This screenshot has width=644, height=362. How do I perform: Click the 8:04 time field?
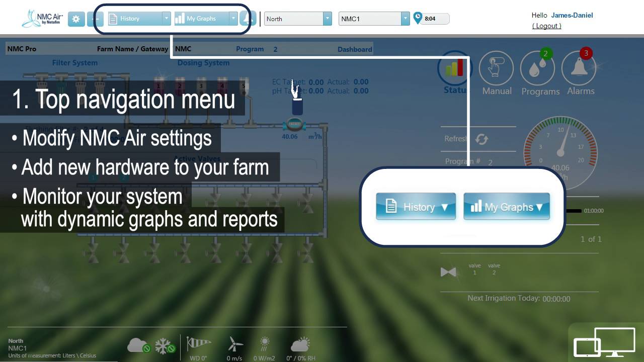(x=434, y=19)
